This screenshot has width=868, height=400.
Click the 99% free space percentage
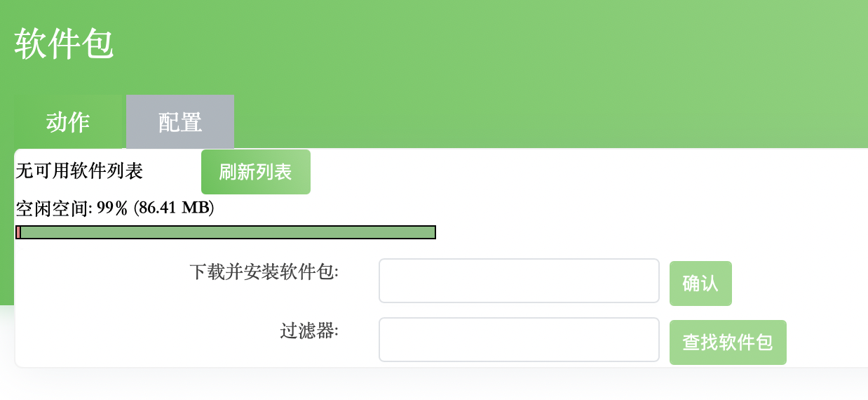[112, 208]
